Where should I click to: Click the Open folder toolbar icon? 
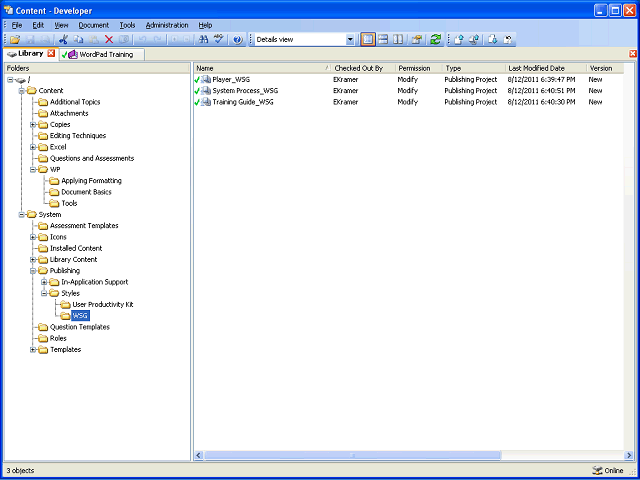tap(15, 40)
